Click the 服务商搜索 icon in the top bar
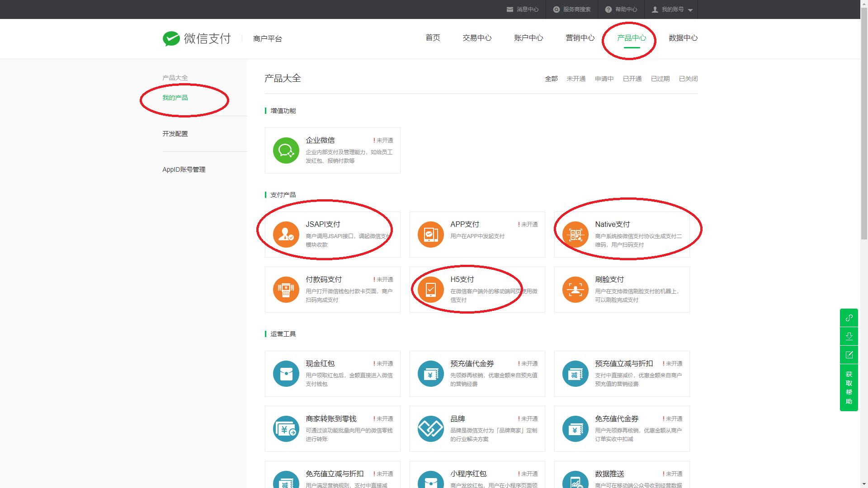868x488 pixels. point(557,9)
